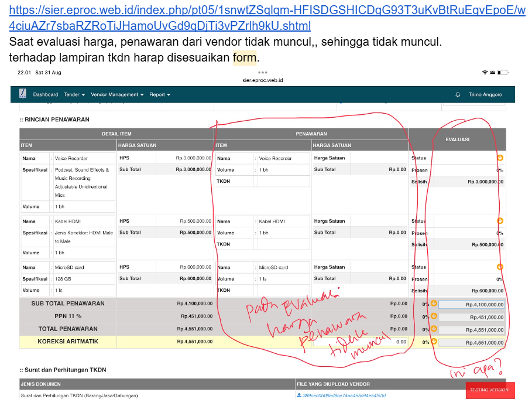Image resolution: width=532 pixels, height=399 pixels.
Task: Click the red Testing Version badge
Action: pyautogui.click(x=489, y=390)
